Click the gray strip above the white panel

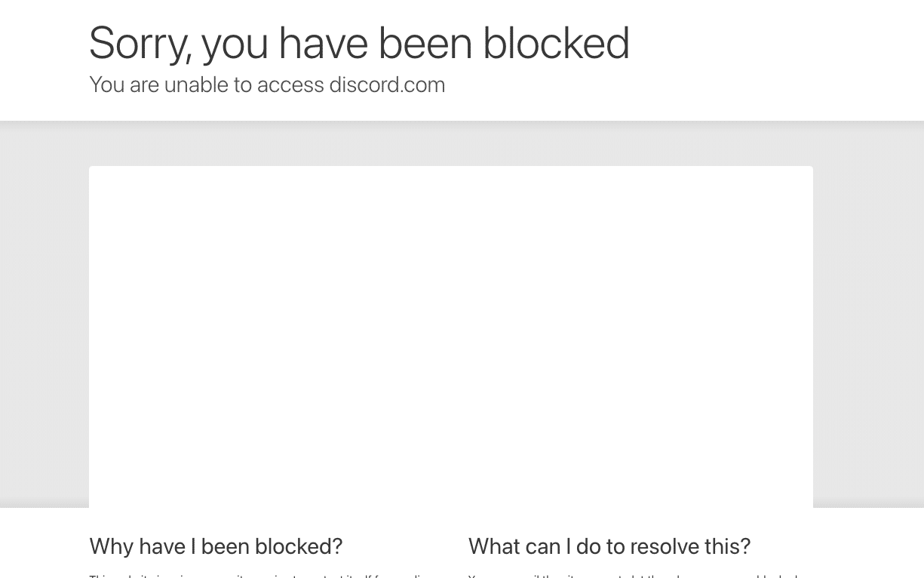(451, 145)
